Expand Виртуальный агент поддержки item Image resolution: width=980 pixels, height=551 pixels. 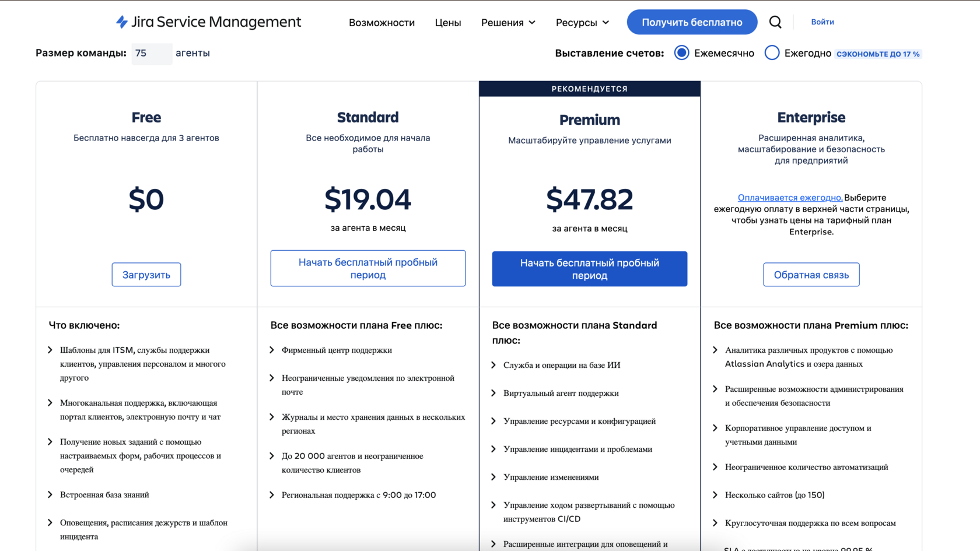pyautogui.click(x=555, y=394)
